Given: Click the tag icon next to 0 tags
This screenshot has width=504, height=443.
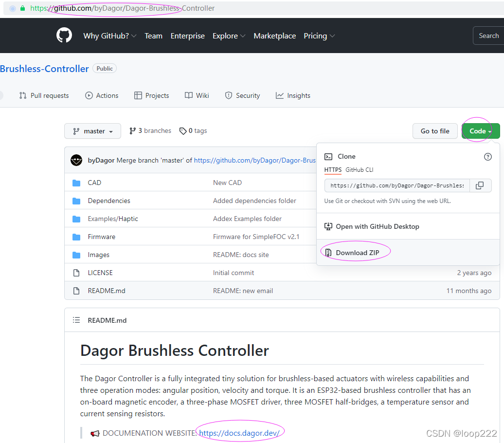Looking at the screenshot, I should pos(183,131).
